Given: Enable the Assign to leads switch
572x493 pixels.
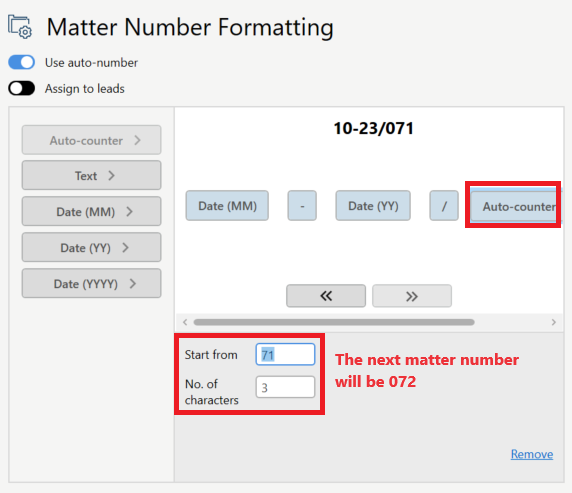Looking at the screenshot, I should pos(22,88).
